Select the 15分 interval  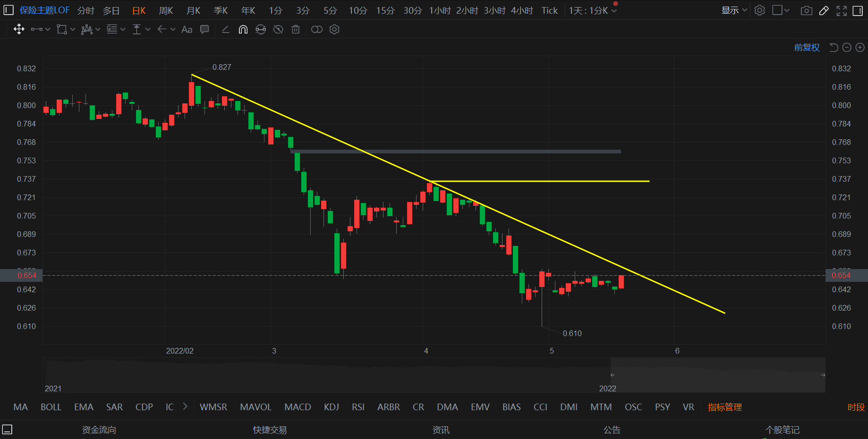pyautogui.click(x=385, y=10)
